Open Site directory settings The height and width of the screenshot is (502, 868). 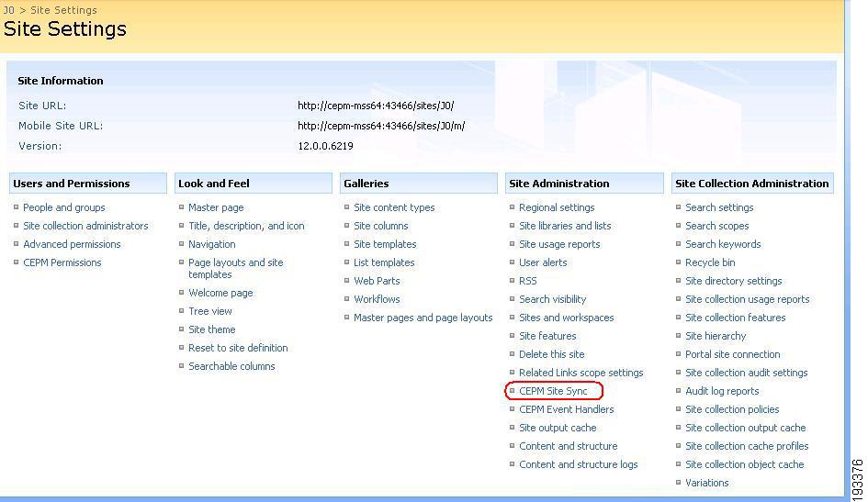[x=734, y=281]
